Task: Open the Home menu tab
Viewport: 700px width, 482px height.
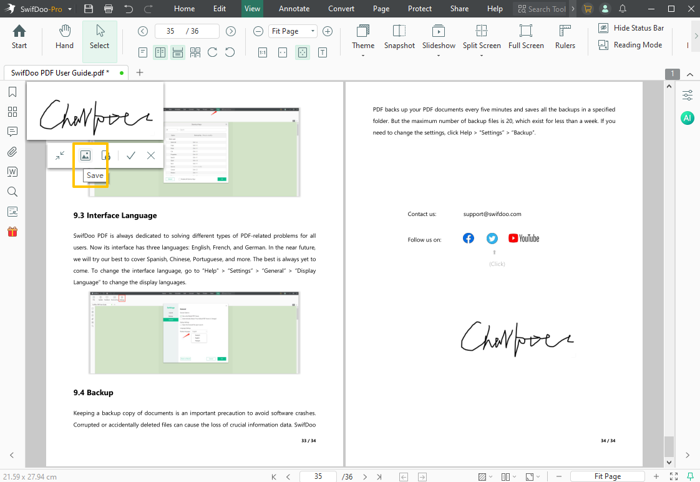Action: (x=184, y=8)
